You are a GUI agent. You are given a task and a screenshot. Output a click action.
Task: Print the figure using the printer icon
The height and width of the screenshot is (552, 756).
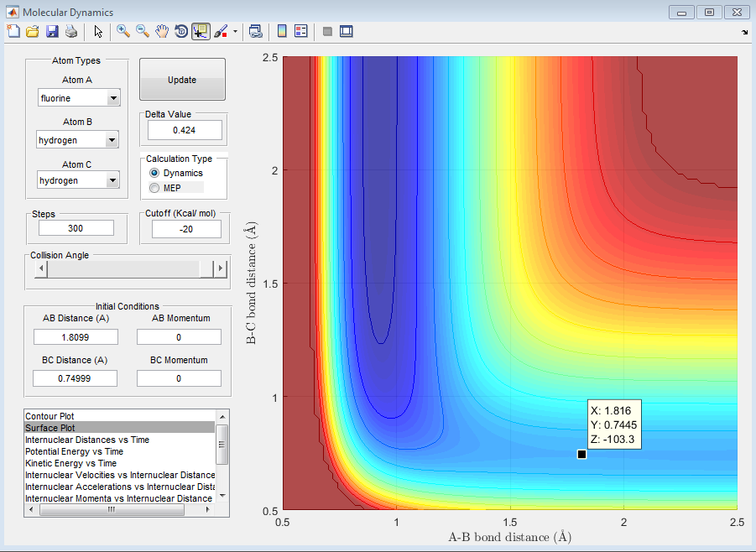pyautogui.click(x=71, y=31)
